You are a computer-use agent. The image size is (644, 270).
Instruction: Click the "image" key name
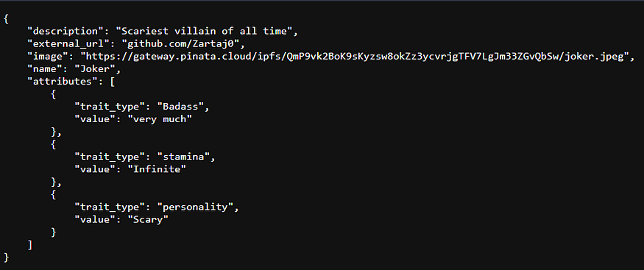pos(48,56)
